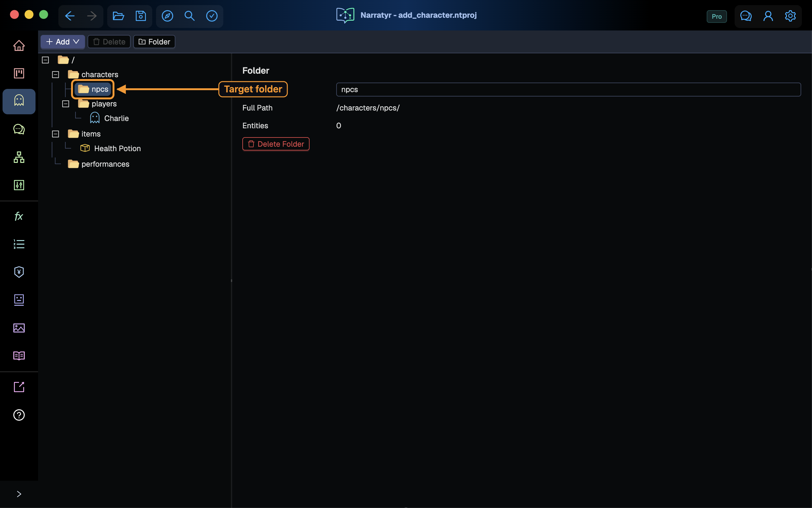
Task: Open the compass explore tool
Action: pyautogui.click(x=167, y=16)
